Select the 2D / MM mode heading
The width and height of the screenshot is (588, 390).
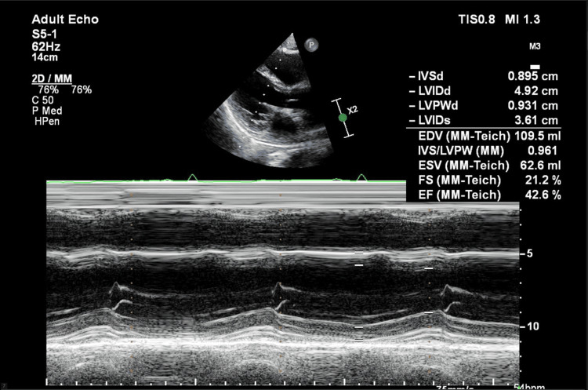[52, 78]
